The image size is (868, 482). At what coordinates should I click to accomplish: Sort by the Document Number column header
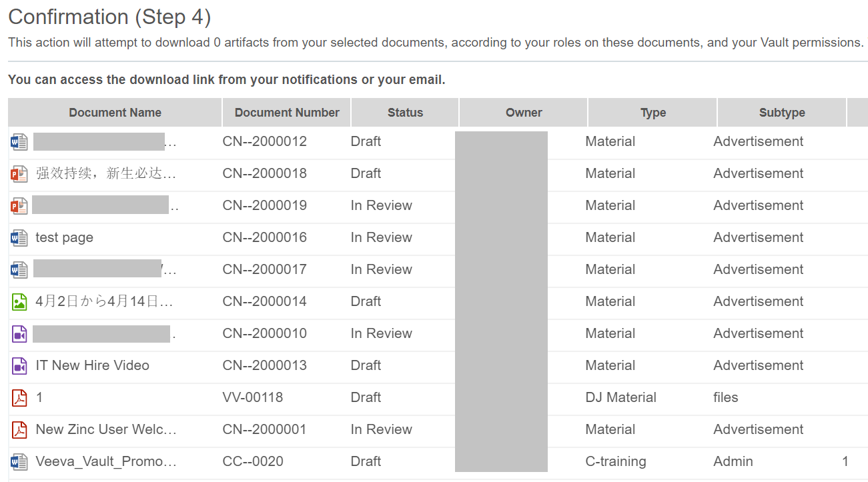pos(287,113)
